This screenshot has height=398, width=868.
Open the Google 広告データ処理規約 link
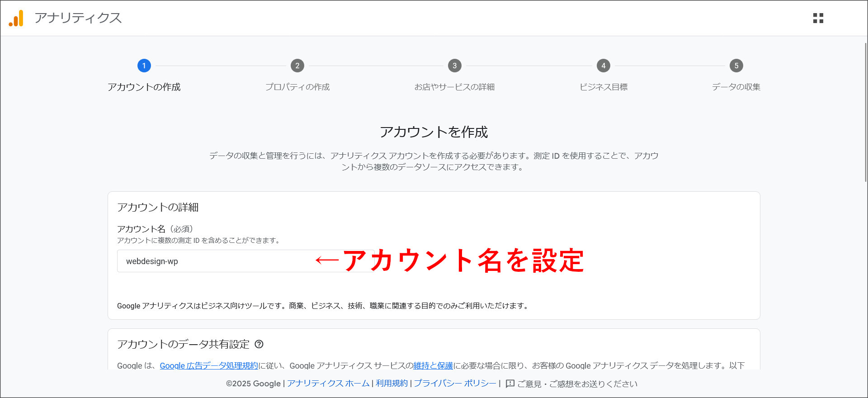tap(208, 365)
